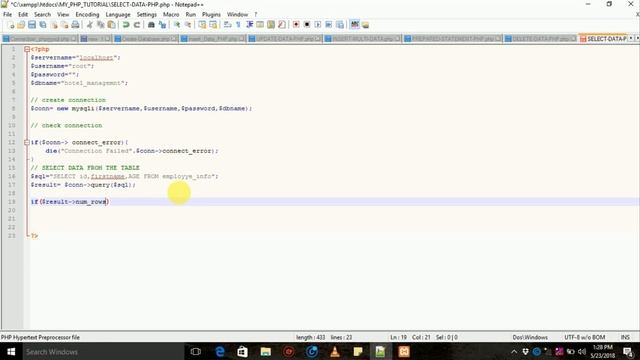Open the File menu
The height and width of the screenshot is (360, 640).
7,14
